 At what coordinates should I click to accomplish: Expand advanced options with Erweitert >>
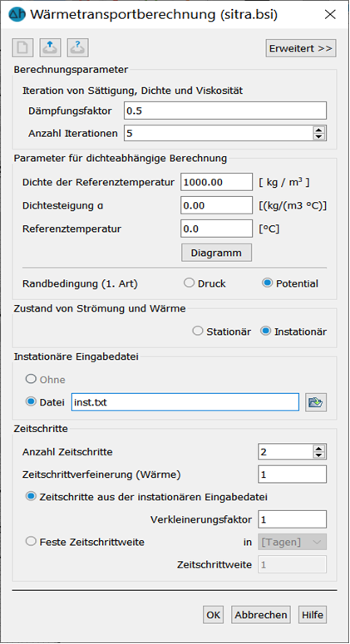[301, 48]
